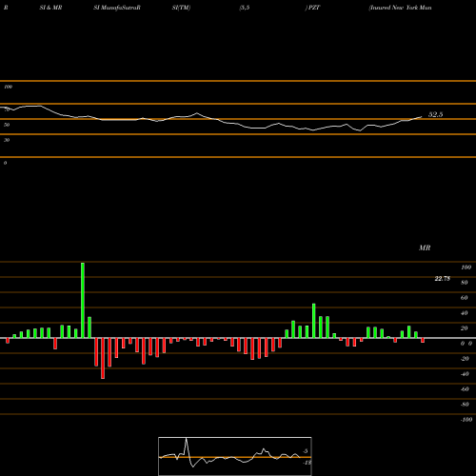
Task: Click the 80 label on MR axis
Action: pos(465,283)
